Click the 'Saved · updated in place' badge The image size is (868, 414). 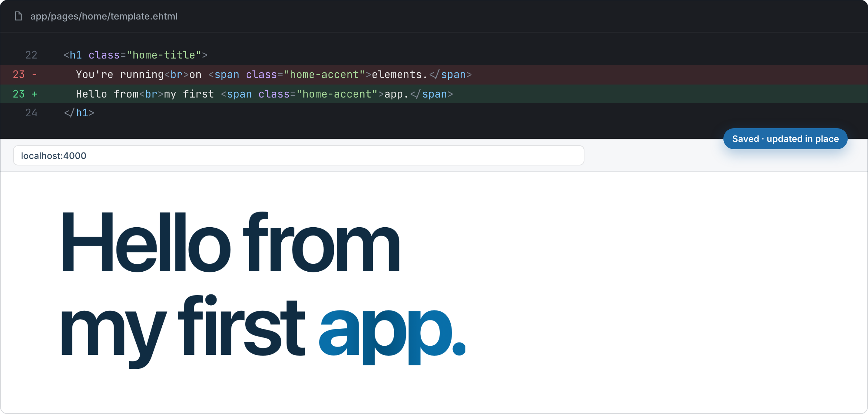tap(785, 139)
